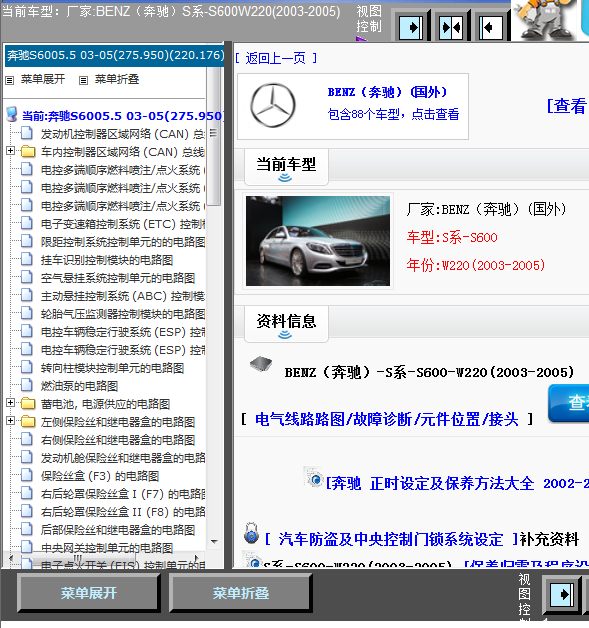Click folder icon of 左侧保险丝和继电器盒
589x628 pixels.
coord(28,421)
